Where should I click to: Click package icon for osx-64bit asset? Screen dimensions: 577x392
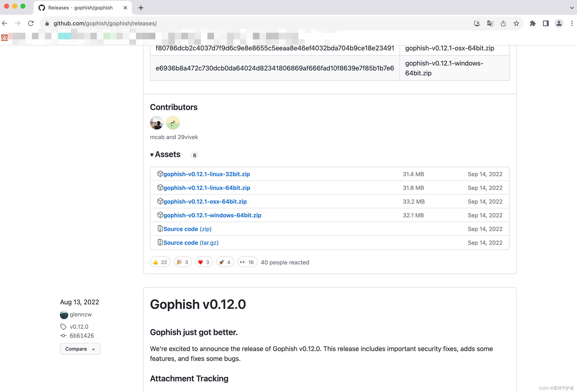pyautogui.click(x=160, y=201)
